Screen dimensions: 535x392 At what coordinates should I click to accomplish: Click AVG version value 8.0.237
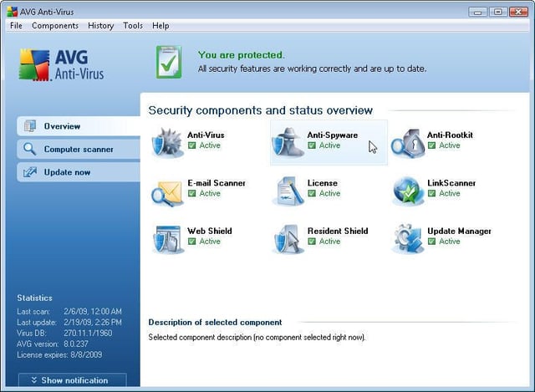[x=76, y=344]
